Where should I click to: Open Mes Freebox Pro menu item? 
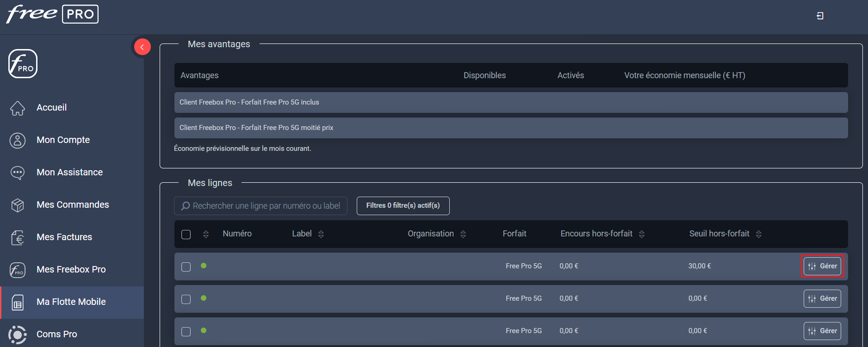click(71, 269)
